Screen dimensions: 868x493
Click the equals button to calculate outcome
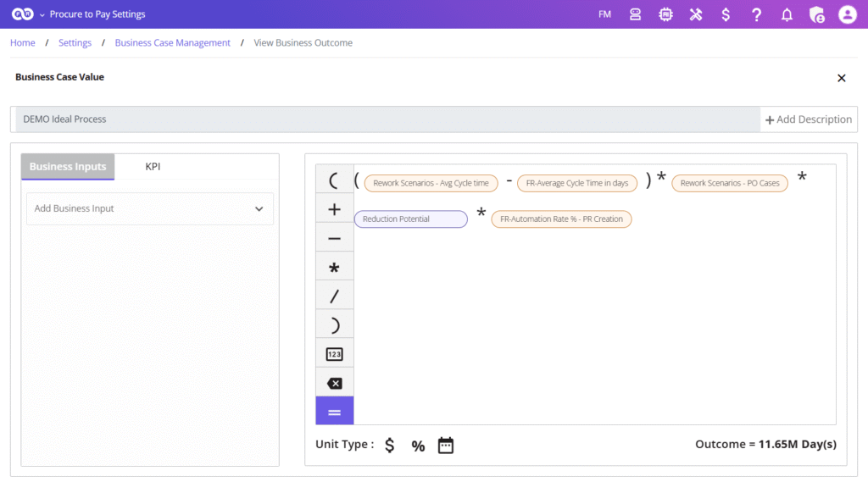tap(334, 412)
